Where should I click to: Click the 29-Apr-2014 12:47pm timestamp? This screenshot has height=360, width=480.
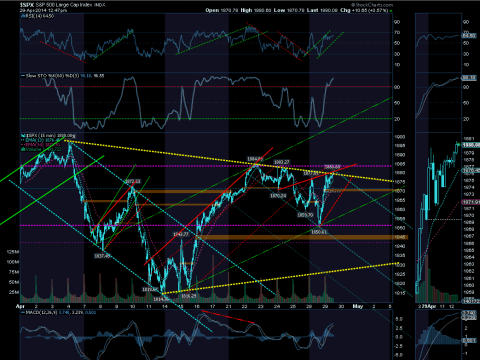point(43,10)
